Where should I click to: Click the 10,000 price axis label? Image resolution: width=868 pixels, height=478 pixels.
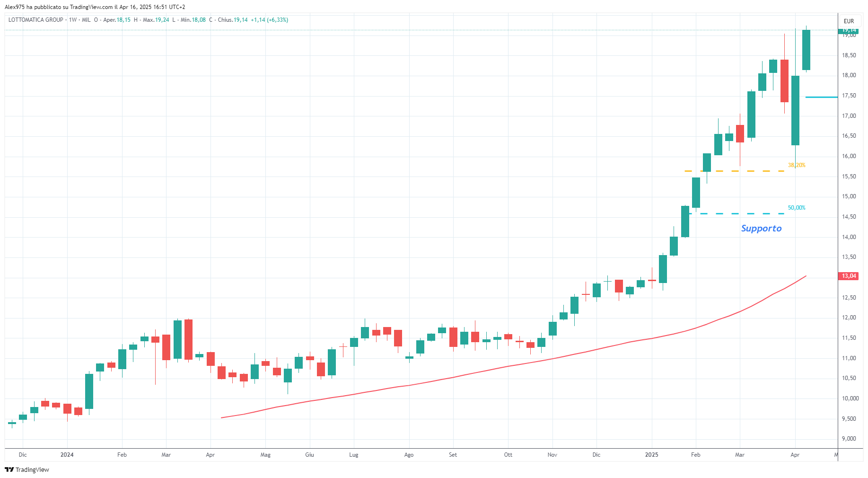850,398
